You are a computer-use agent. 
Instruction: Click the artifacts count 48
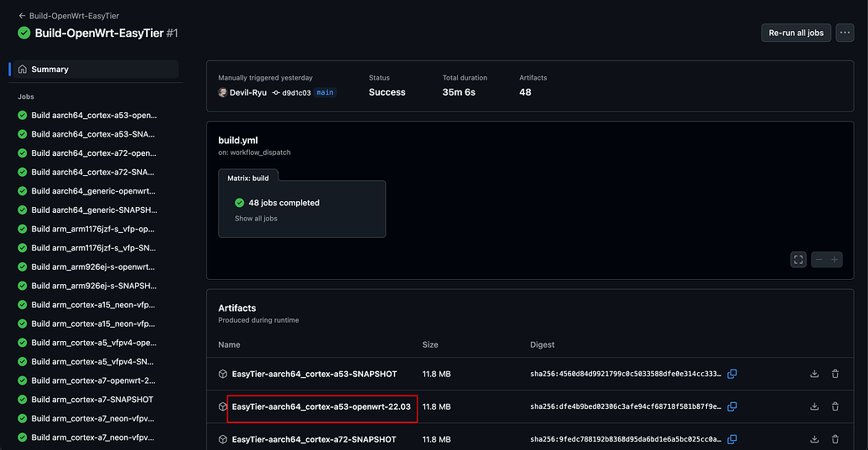click(x=525, y=92)
